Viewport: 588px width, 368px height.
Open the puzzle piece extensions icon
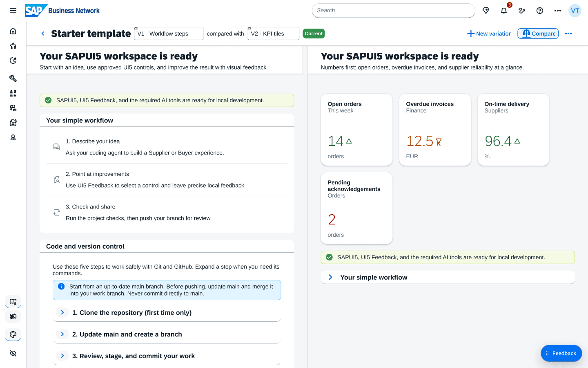tap(13, 316)
